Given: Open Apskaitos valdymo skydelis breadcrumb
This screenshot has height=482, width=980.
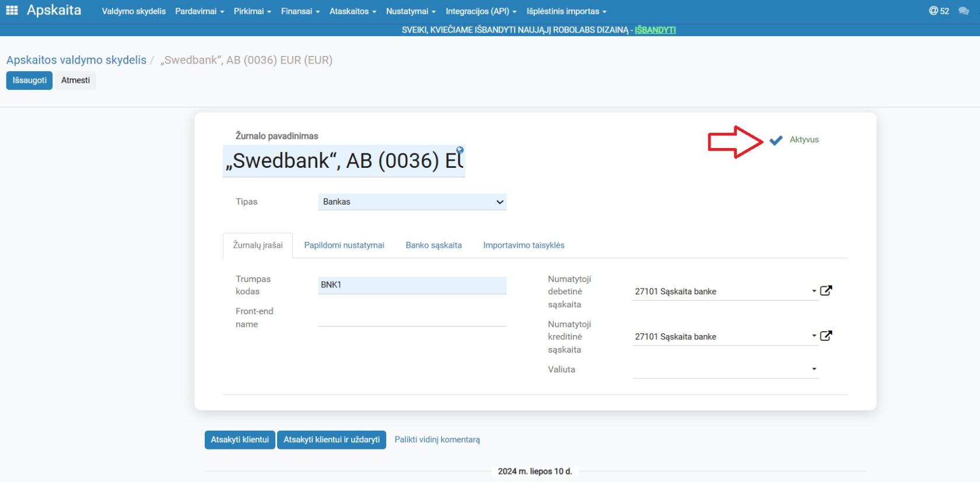Looking at the screenshot, I should point(76,60).
